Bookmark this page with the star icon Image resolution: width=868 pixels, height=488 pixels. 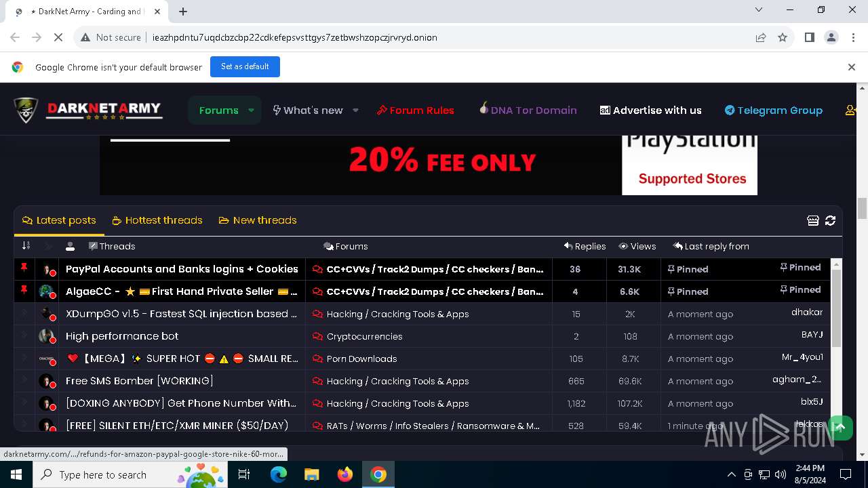click(x=783, y=37)
